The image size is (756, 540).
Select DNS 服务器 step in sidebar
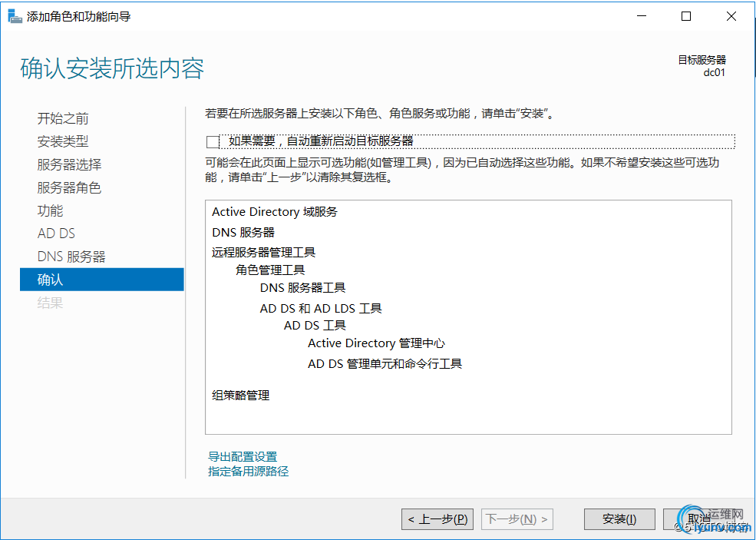71,257
